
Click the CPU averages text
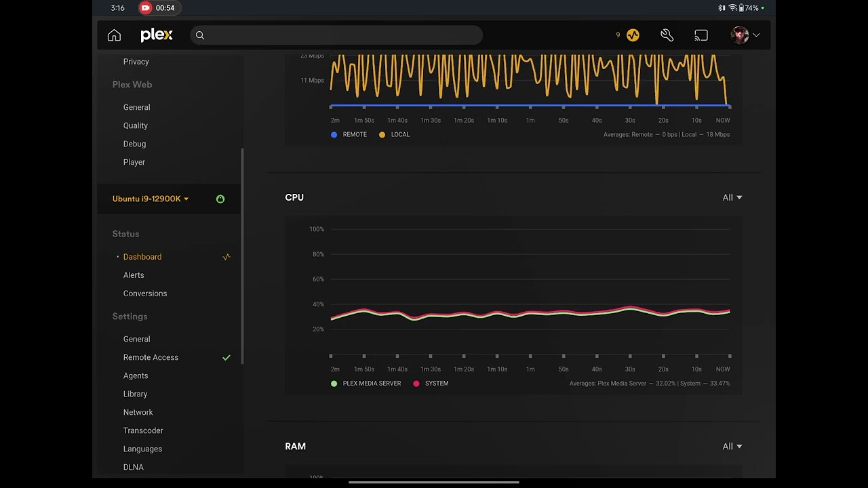tap(650, 384)
